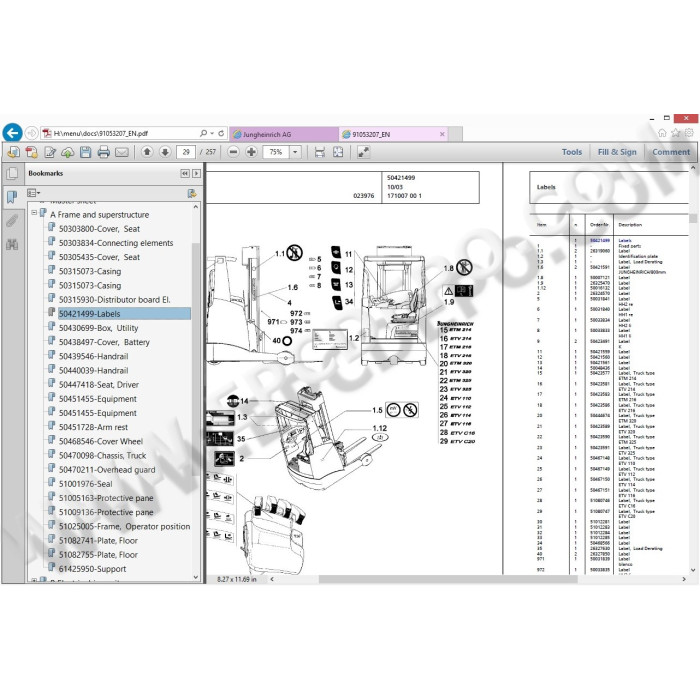Image resolution: width=700 pixels, height=700 pixels.
Task: Open the zoom level dropdown arrow
Action: (x=295, y=152)
